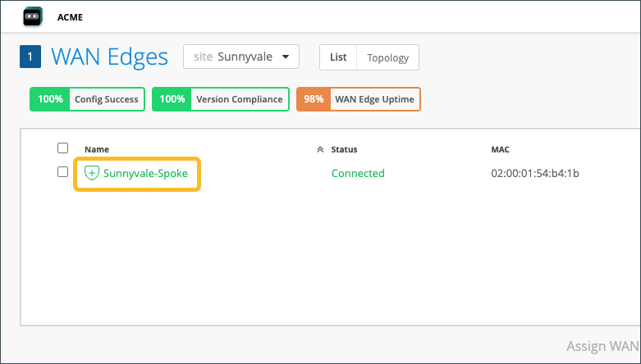Viewport: 641px width, 364px height.
Task: Select the 98% WAN Edge Uptime badge
Action: (358, 99)
